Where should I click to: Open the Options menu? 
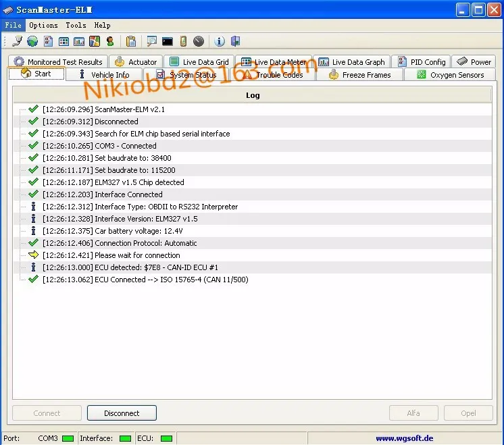[43, 26]
